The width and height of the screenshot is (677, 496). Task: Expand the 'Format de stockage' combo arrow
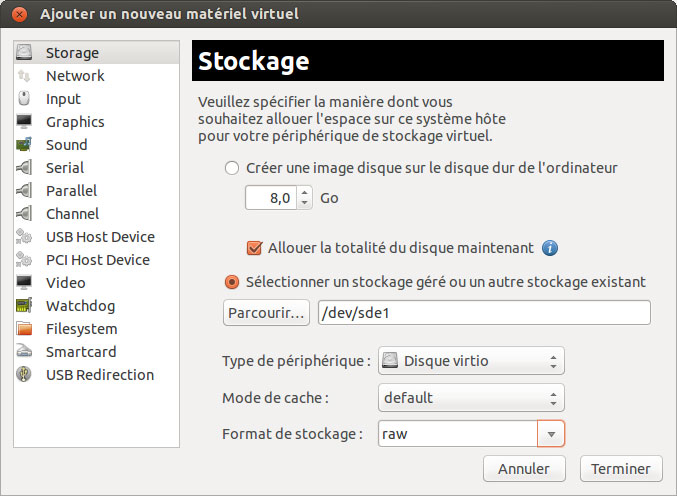[x=551, y=434]
